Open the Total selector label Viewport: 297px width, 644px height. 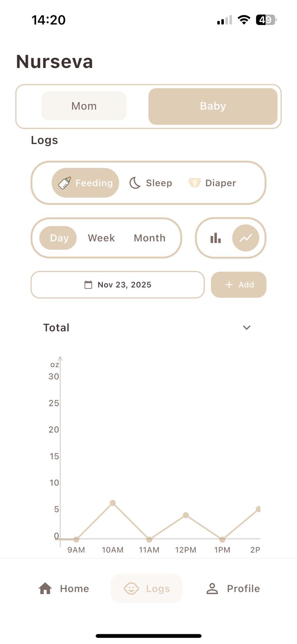(56, 328)
